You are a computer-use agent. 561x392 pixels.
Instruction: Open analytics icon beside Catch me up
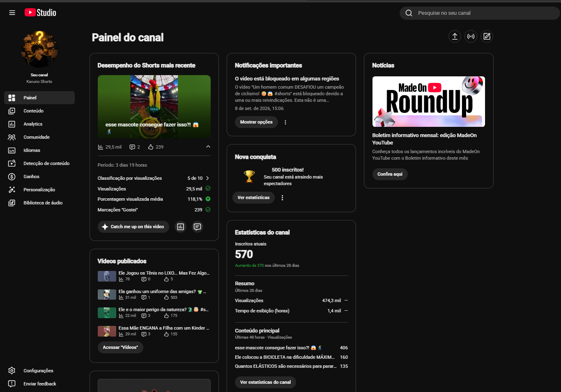(181, 227)
